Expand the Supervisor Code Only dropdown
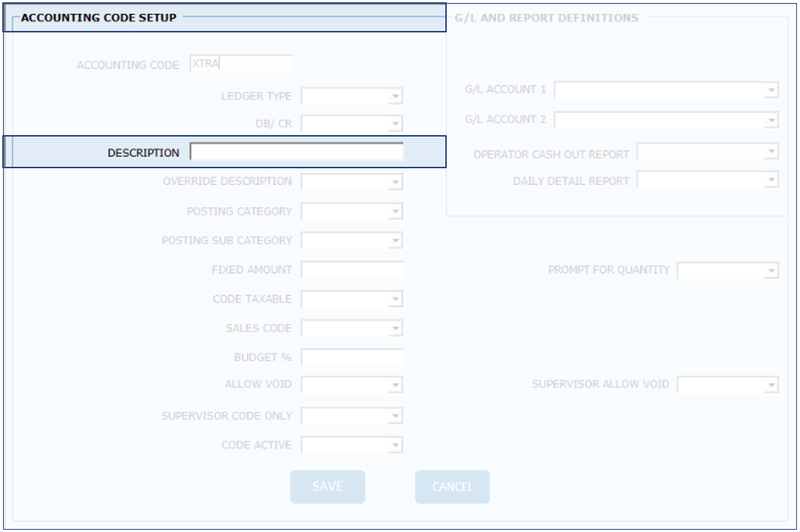This screenshot has height=532, width=800. click(352, 417)
